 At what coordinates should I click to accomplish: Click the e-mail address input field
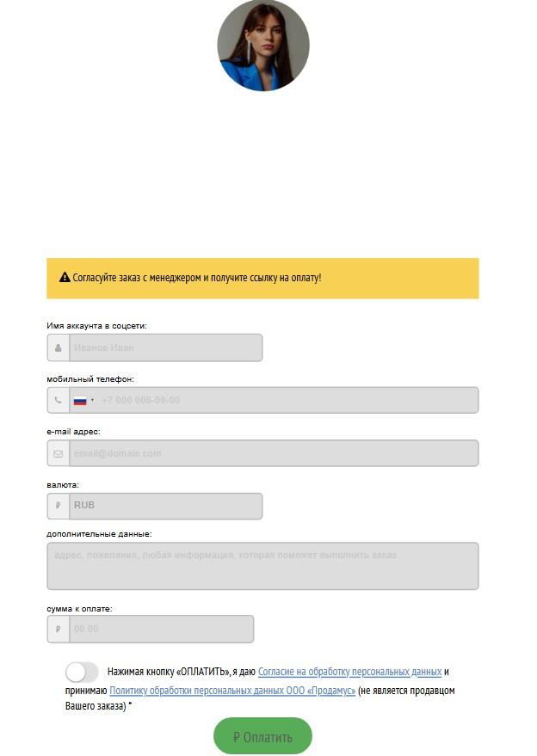tap(272, 454)
